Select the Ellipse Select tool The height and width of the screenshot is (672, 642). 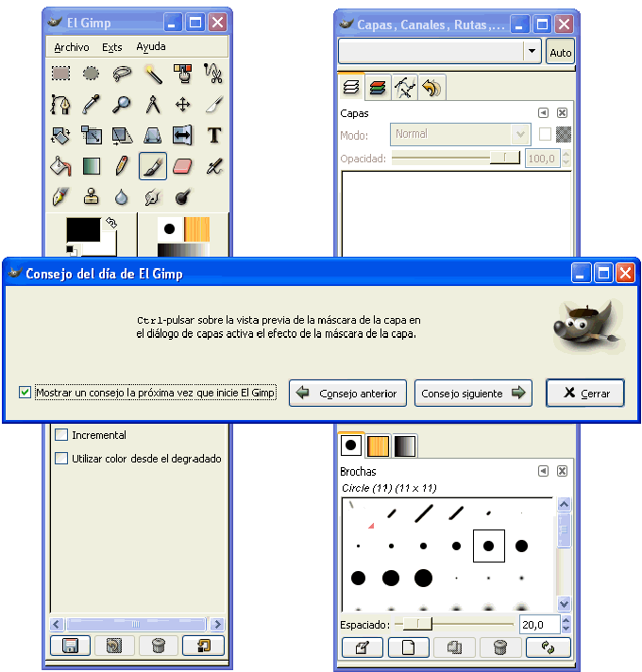(91, 74)
